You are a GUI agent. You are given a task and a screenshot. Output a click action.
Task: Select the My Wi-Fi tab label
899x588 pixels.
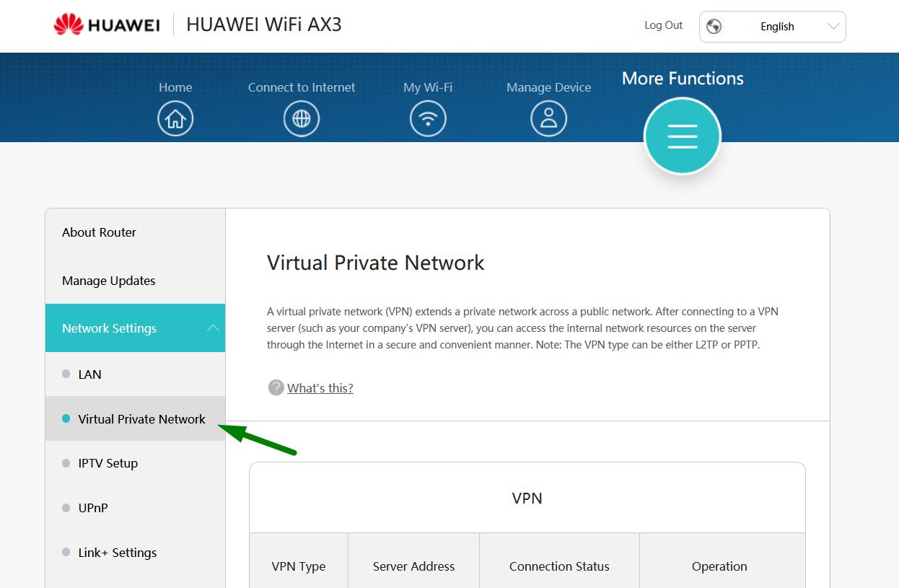[x=428, y=87]
